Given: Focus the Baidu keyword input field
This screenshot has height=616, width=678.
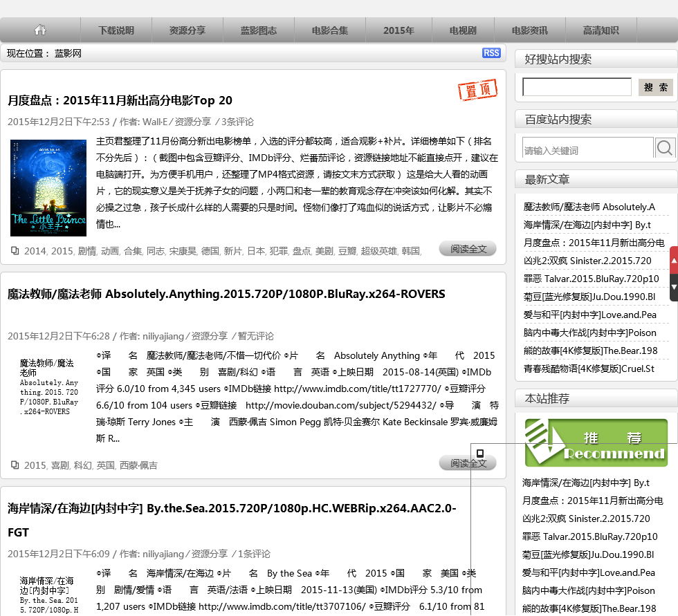Looking at the screenshot, I should (x=587, y=148).
